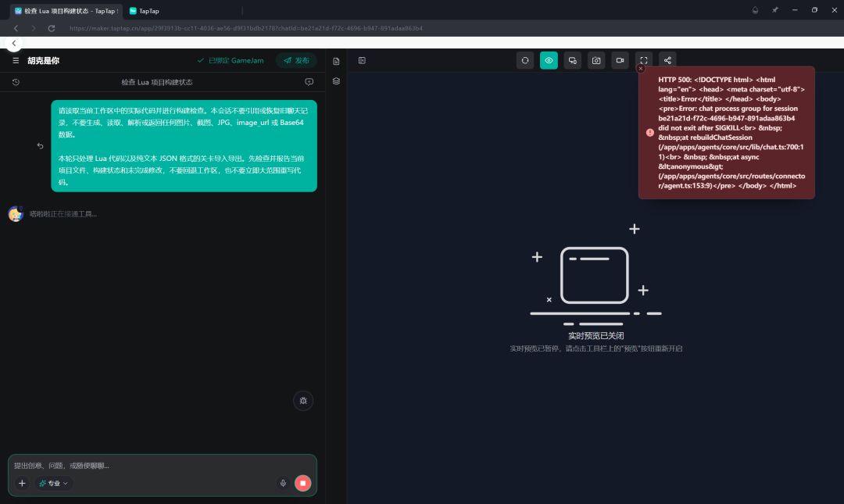The image size is (844, 504).
Task: Open the 专业 mode dropdown
Action: point(53,484)
